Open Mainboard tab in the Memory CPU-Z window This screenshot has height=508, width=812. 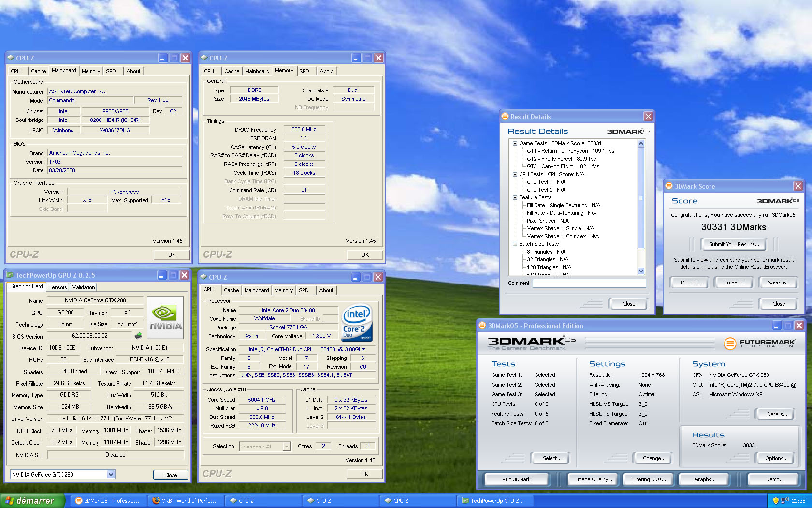pyautogui.click(x=257, y=71)
